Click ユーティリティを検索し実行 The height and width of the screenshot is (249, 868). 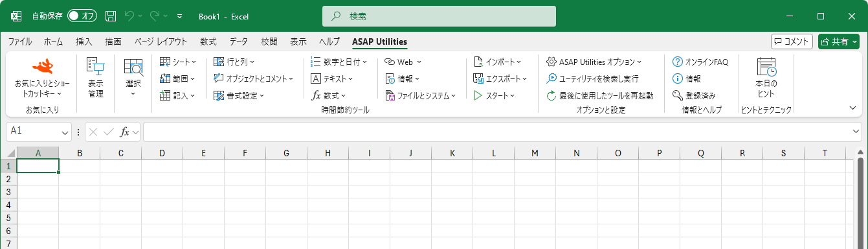pyautogui.click(x=592, y=78)
